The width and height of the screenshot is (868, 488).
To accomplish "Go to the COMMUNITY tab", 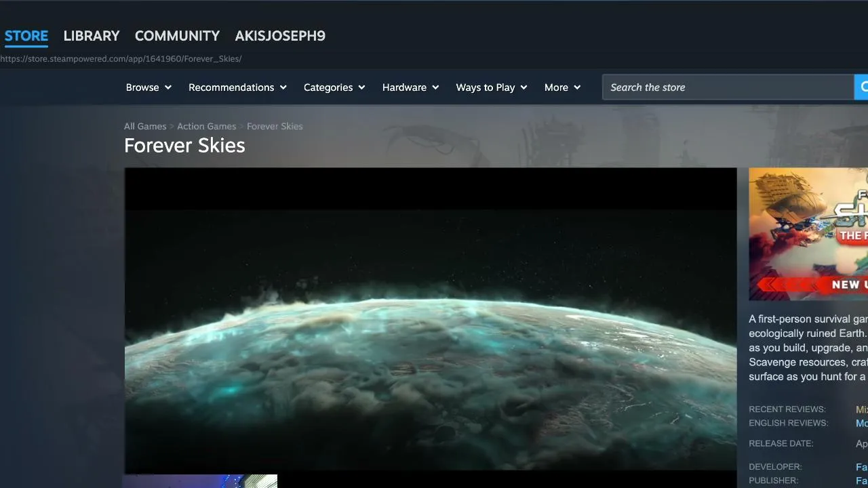I will tap(177, 36).
